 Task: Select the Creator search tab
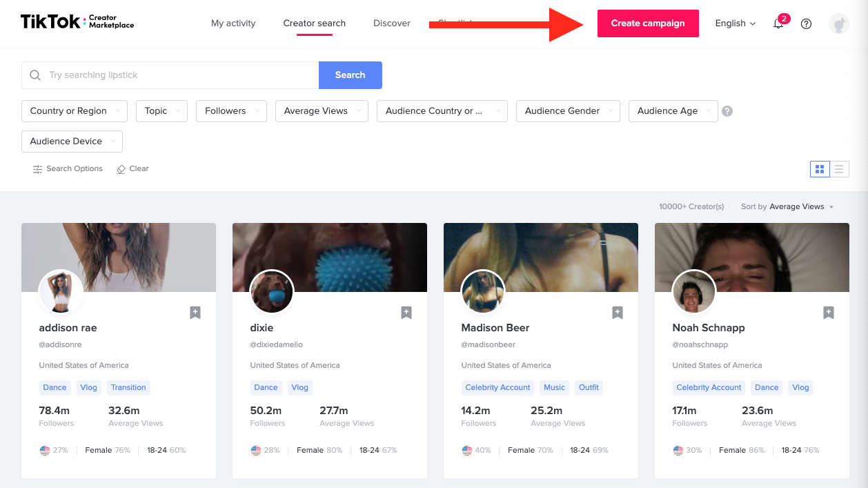[x=315, y=23]
